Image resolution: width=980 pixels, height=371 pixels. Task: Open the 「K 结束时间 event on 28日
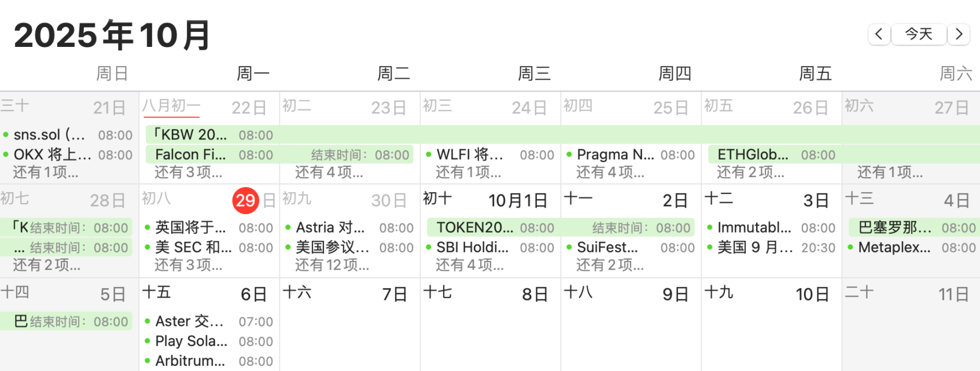click(x=66, y=227)
